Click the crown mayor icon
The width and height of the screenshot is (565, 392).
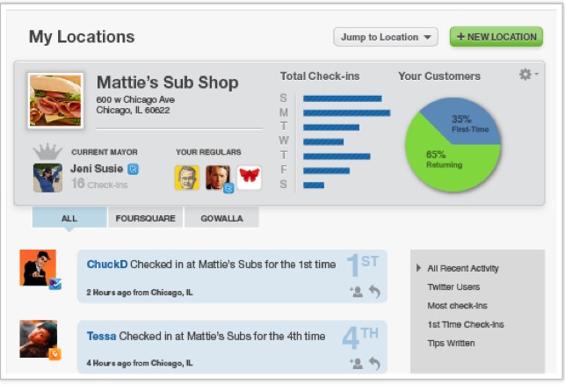[46, 151]
